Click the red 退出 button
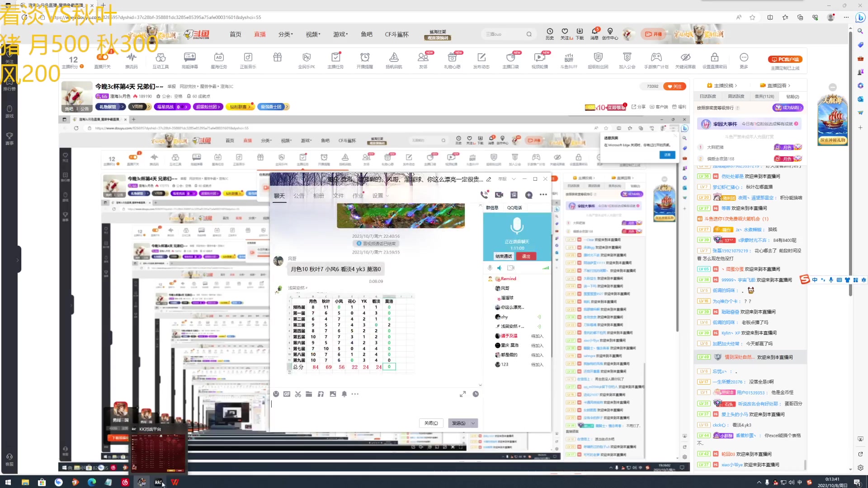The height and width of the screenshot is (488, 868). coord(526,256)
